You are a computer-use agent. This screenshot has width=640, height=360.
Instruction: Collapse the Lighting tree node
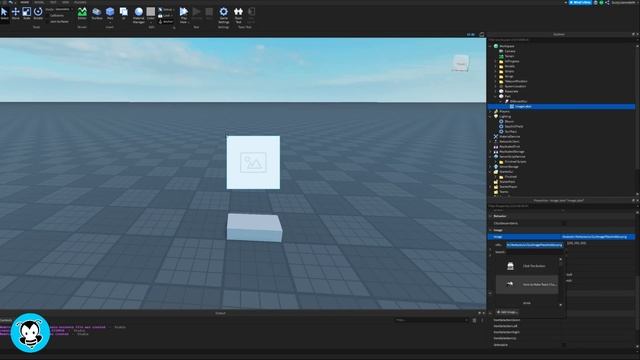coord(491,116)
